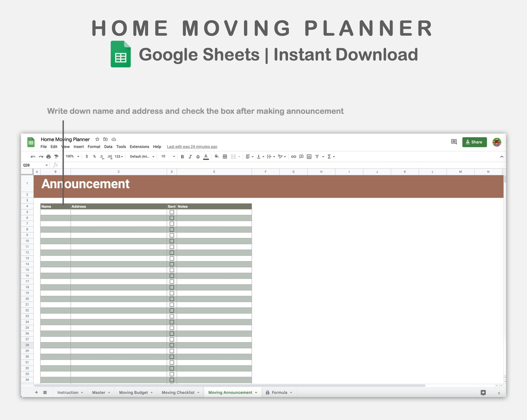
Task: Open the Insert link tool
Action: click(x=294, y=156)
